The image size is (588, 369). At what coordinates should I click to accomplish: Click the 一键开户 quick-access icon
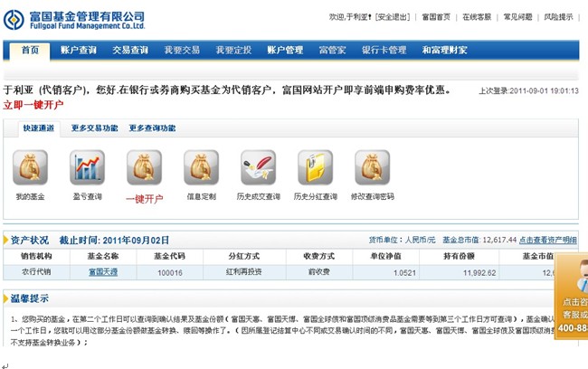[x=144, y=168]
